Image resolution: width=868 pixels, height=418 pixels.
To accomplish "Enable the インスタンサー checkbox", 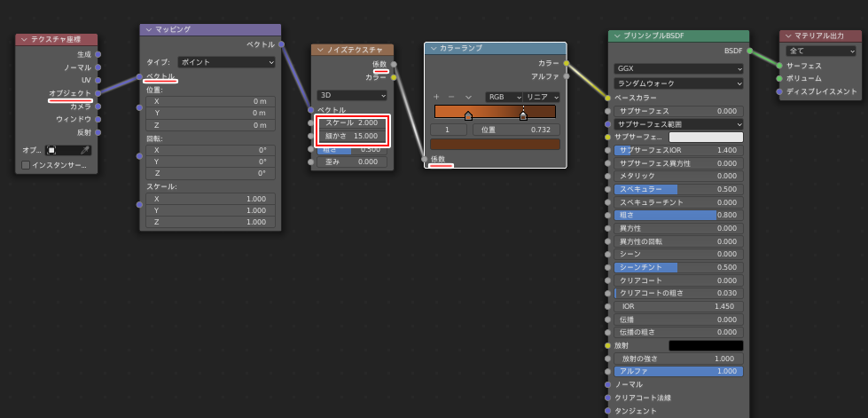I will [26, 165].
